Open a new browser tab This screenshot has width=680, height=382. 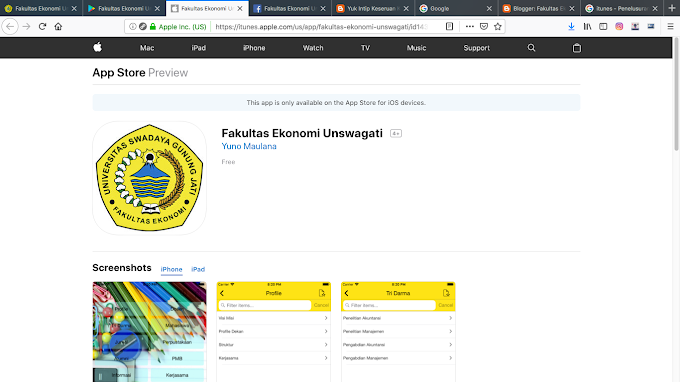[x=672, y=8]
